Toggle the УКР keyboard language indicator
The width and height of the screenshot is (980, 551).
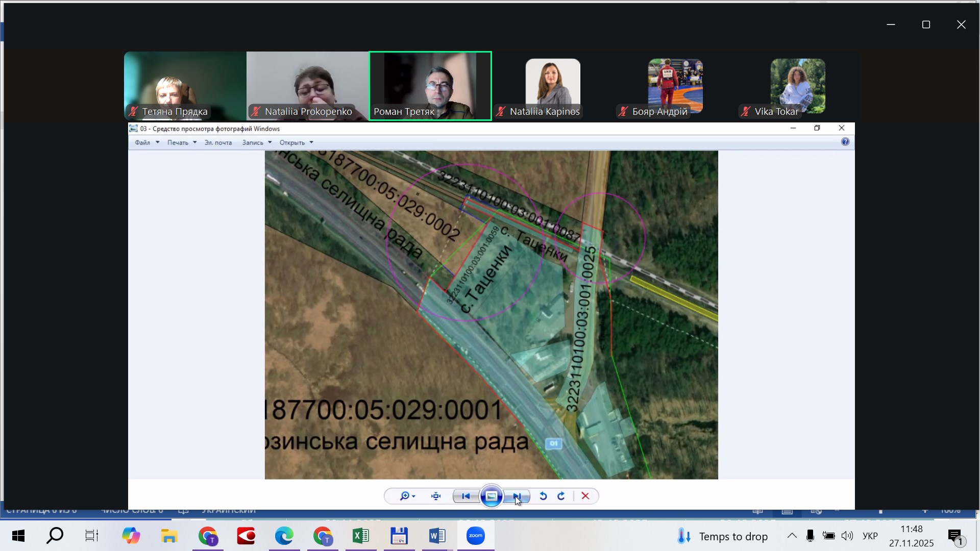870,536
